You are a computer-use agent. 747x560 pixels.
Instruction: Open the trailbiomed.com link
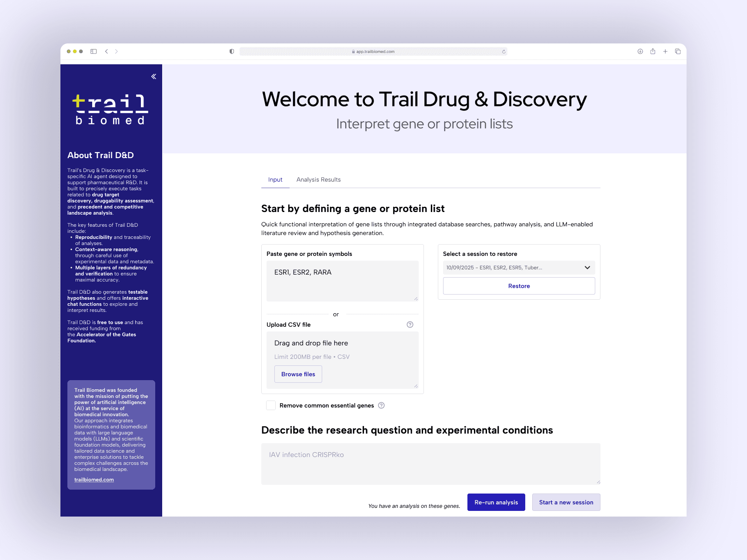pos(94,480)
